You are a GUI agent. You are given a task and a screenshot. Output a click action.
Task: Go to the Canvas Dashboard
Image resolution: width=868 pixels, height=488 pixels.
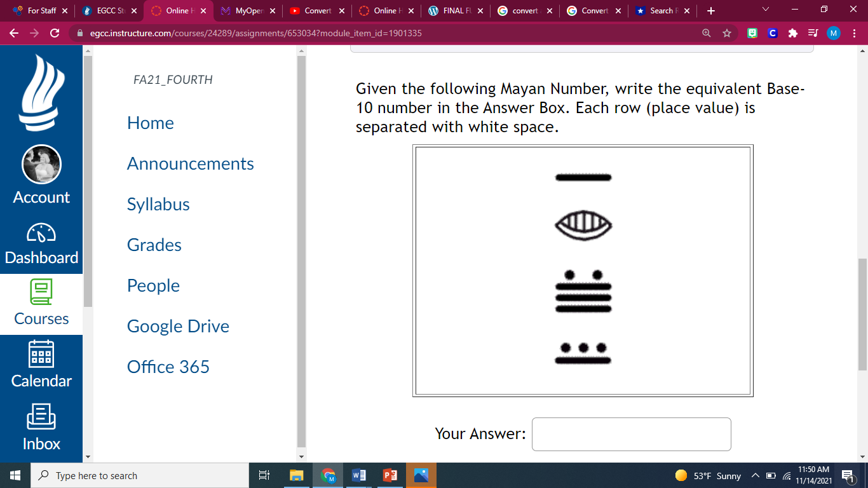coord(41,244)
